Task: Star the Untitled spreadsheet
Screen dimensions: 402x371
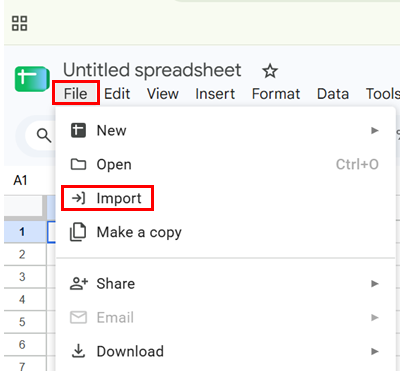Action: pyautogui.click(x=270, y=71)
